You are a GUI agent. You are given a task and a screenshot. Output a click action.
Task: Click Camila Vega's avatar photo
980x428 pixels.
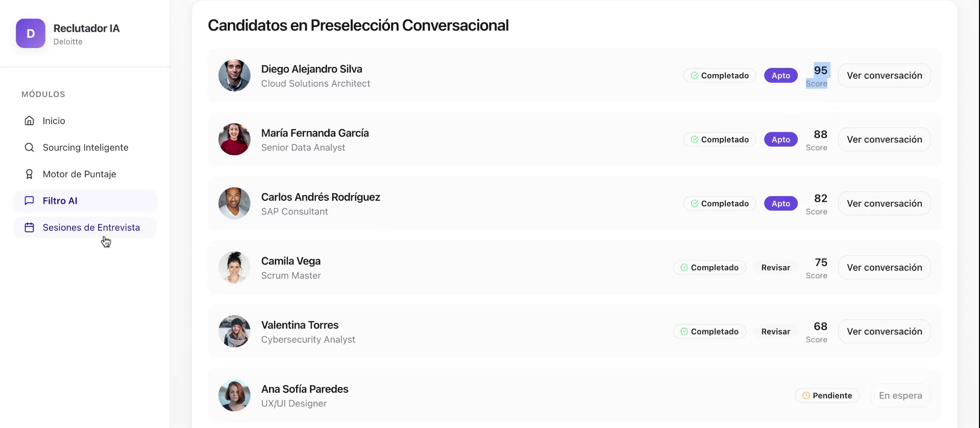[234, 268]
